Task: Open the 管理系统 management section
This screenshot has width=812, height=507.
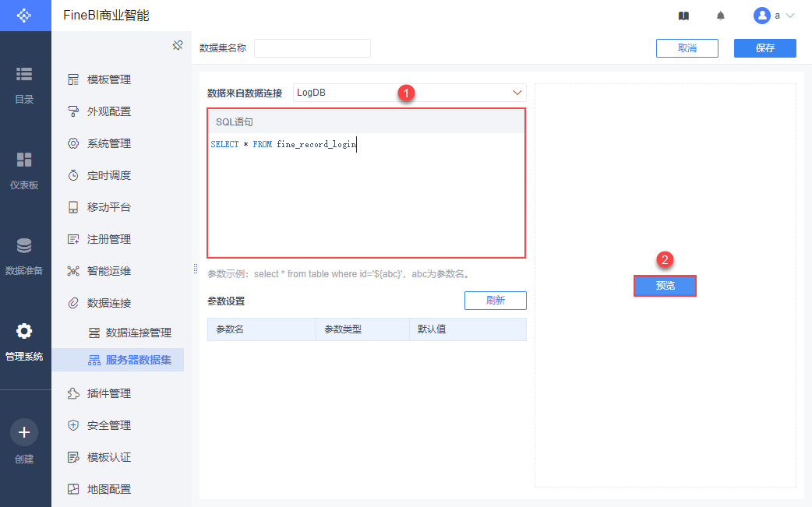Action: click(24, 342)
